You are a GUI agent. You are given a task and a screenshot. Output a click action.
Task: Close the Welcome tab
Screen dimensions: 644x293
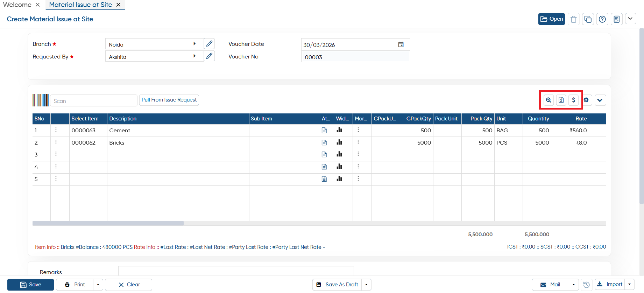37,5
